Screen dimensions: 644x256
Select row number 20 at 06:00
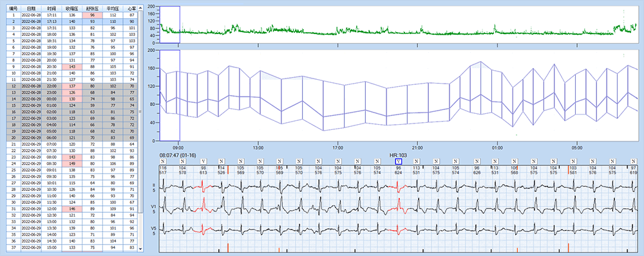72,138
